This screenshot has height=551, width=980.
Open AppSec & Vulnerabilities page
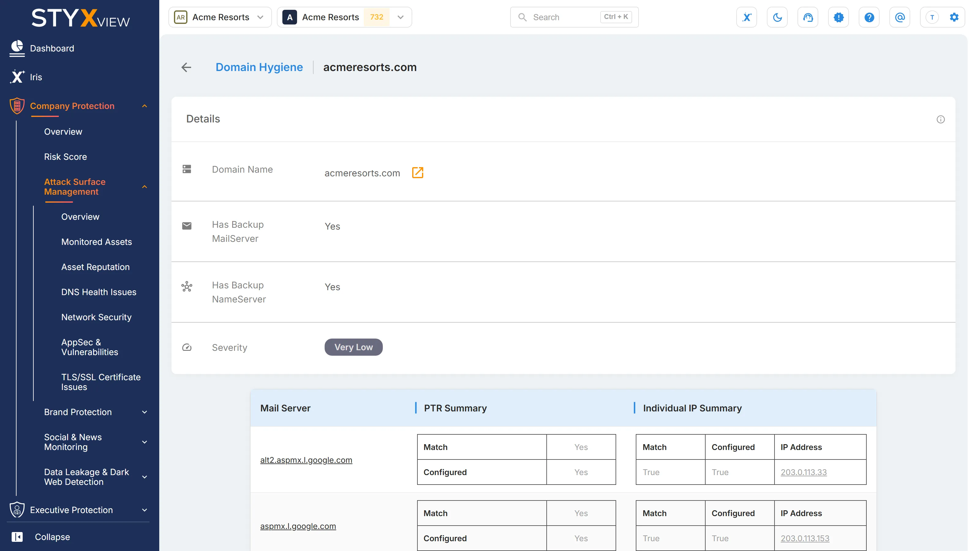[x=90, y=347]
